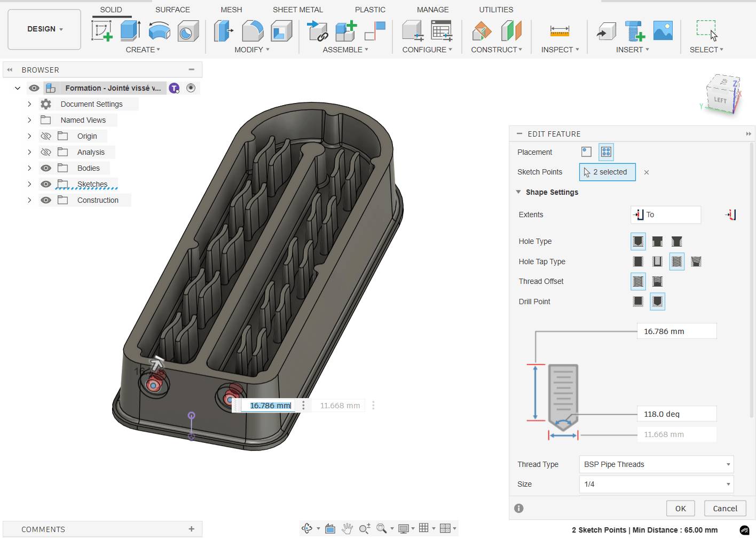
Task: Expand the Sketches folder in browser
Action: coord(29,184)
